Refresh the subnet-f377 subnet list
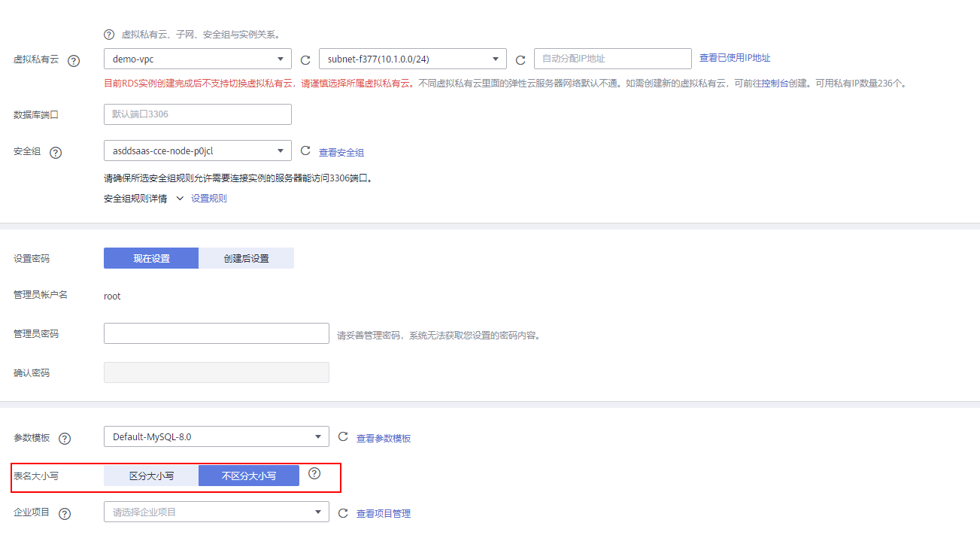 click(520, 60)
